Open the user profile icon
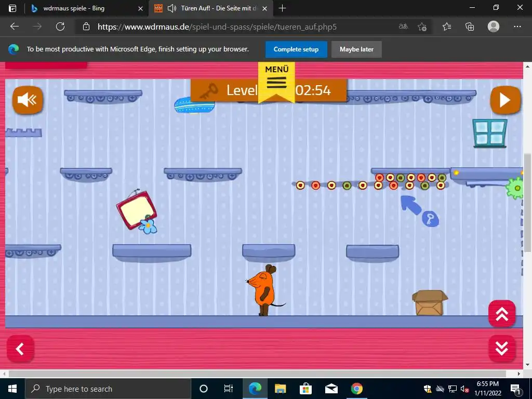The width and height of the screenshot is (532, 399). coord(494,26)
